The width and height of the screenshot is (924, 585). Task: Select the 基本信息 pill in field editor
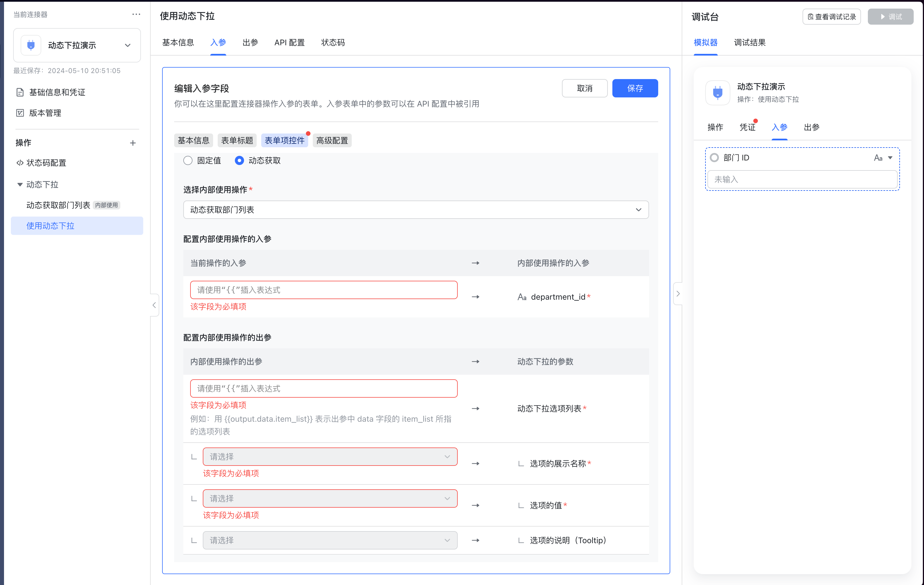pyautogui.click(x=193, y=140)
